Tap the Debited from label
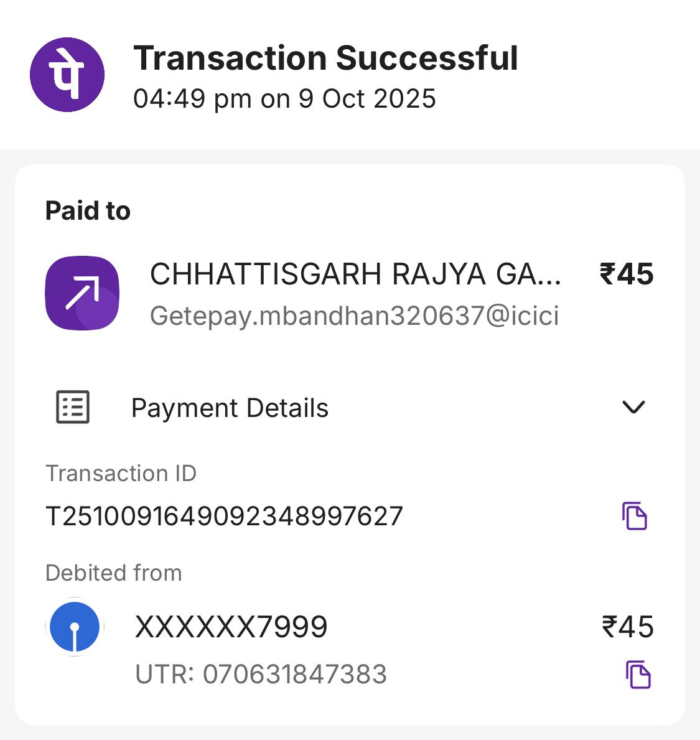Image resolution: width=700 pixels, height=740 pixels. [113, 573]
